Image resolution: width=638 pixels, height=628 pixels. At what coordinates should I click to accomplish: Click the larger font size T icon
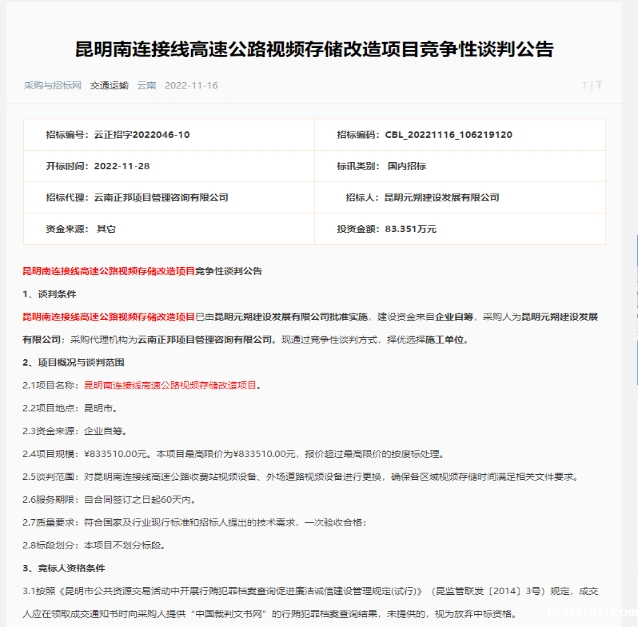click(599, 85)
